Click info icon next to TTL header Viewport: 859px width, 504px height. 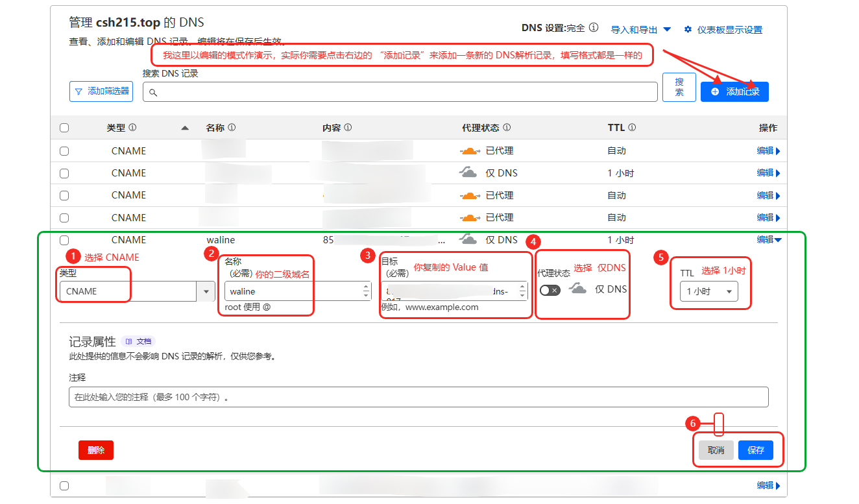632,128
